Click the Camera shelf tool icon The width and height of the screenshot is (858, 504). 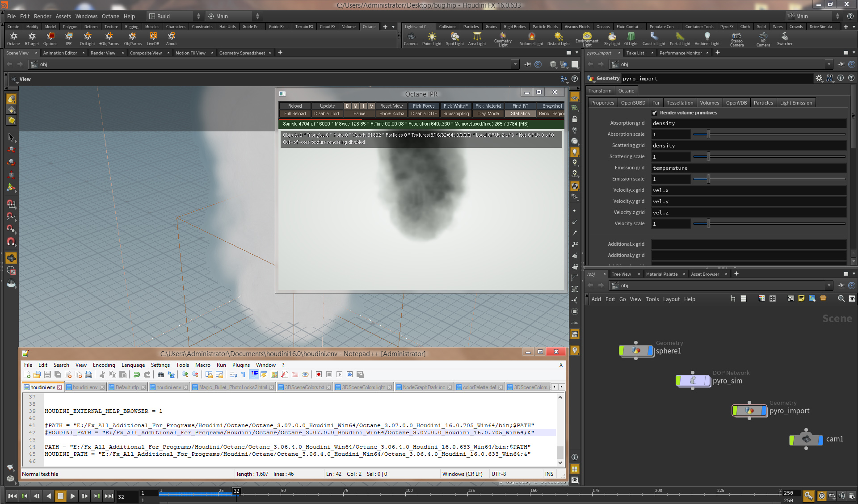[x=410, y=38]
